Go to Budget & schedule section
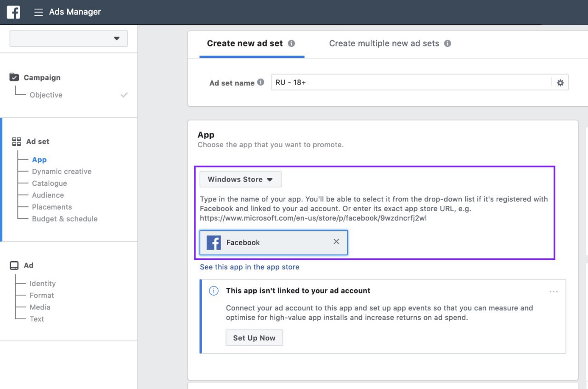 coord(65,219)
